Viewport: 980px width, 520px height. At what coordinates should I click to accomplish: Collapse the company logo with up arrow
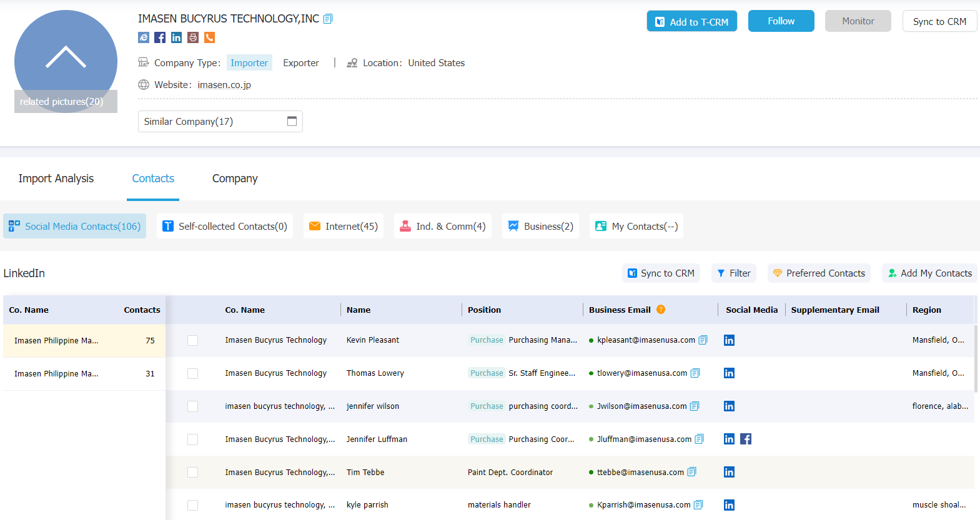coord(66,57)
